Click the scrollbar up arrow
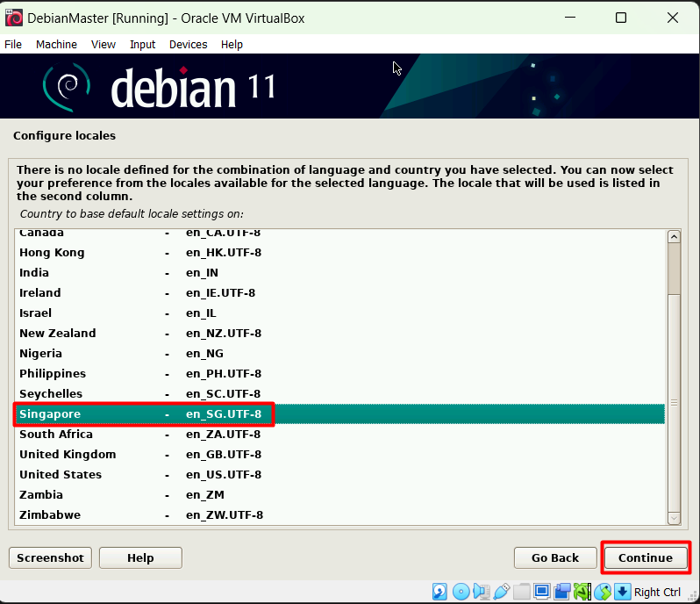The width and height of the screenshot is (700, 604). pyautogui.click(x=674, y=237)
